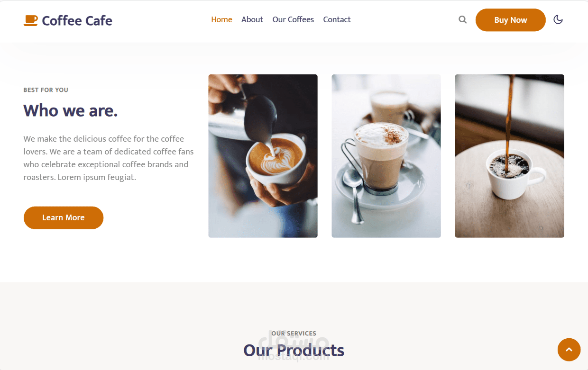Click the OUR SERVICES label
This screenshot has width=588, height=370.
(294, 334)
